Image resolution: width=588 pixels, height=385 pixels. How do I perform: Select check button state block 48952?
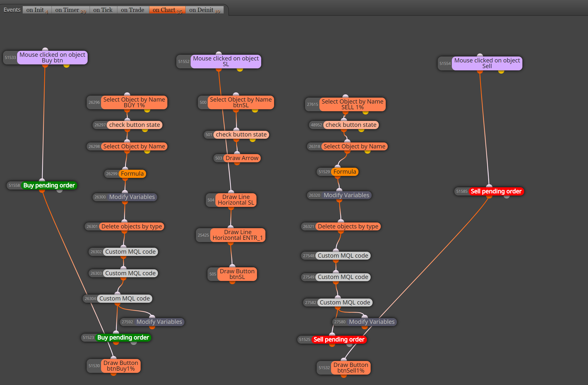click(x=351, y=125)
